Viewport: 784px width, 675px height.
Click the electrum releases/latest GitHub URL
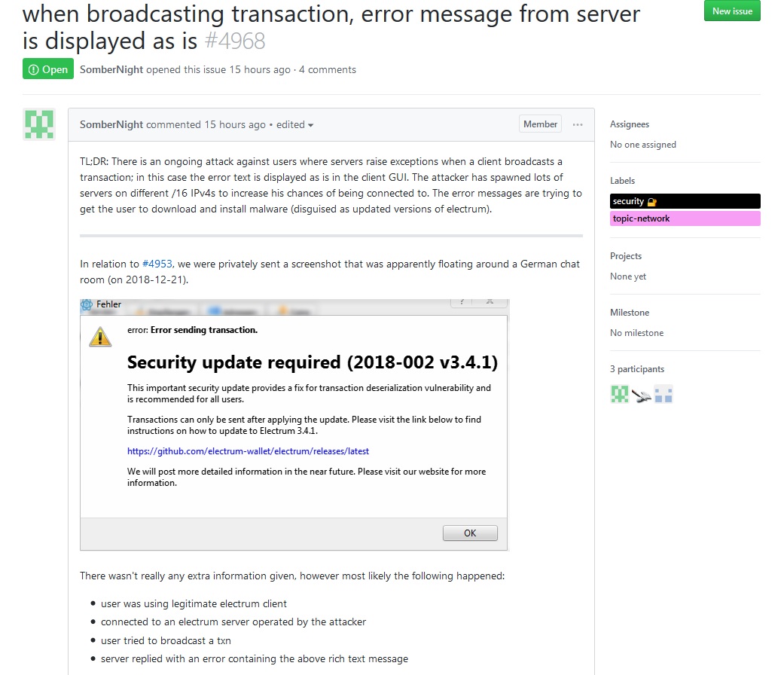[248, 451]
